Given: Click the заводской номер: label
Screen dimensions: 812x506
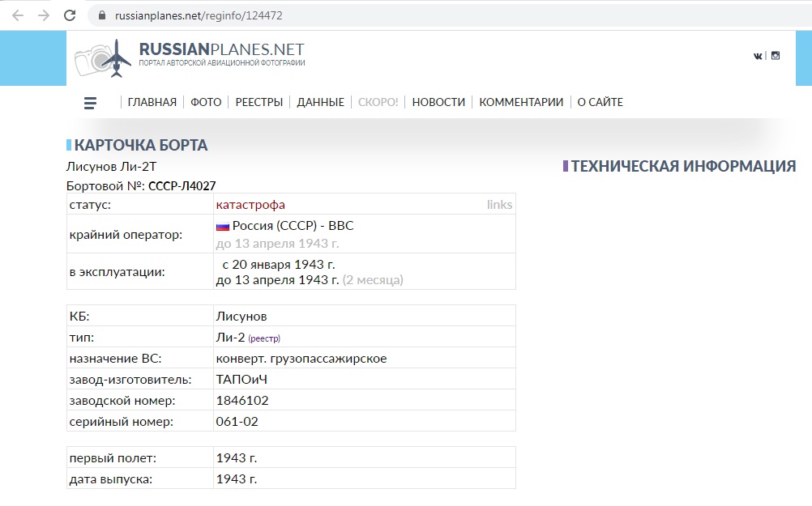Looking at the screenshot, I should click(122, 401).
